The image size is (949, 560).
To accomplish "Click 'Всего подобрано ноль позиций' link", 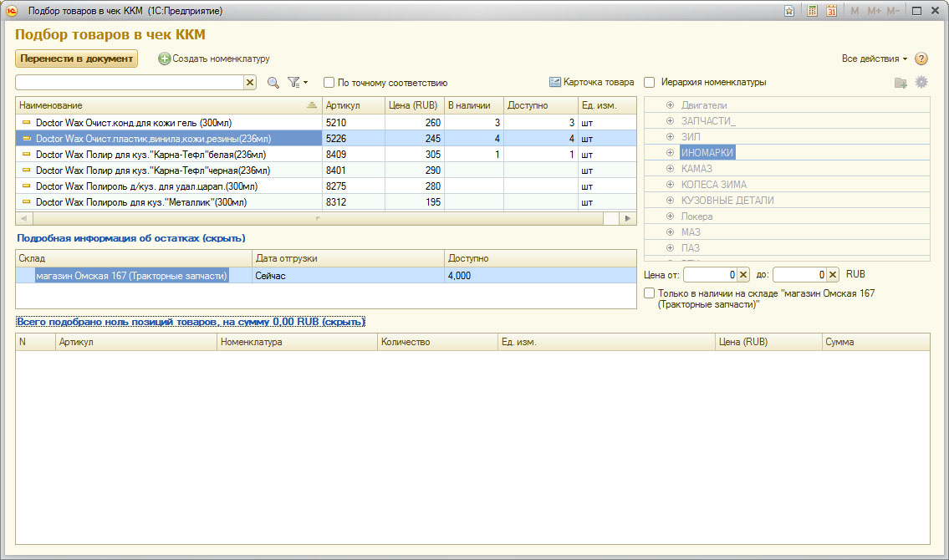I will (191, 322).
